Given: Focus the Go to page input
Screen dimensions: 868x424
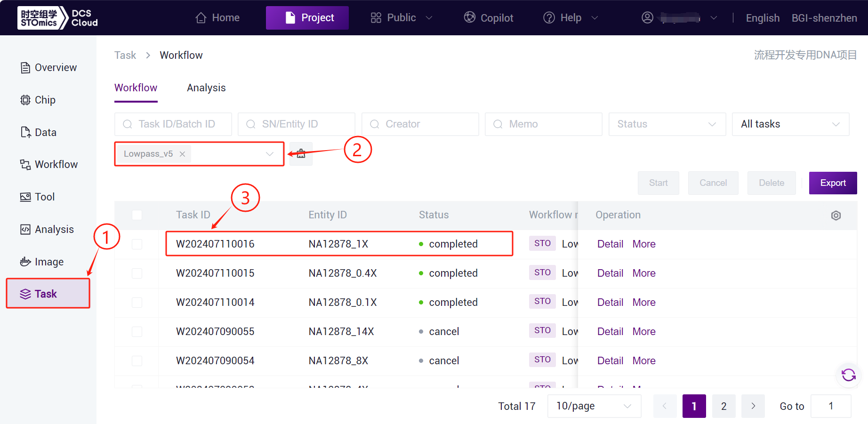Looking at the screenshot, I should 831,406.
